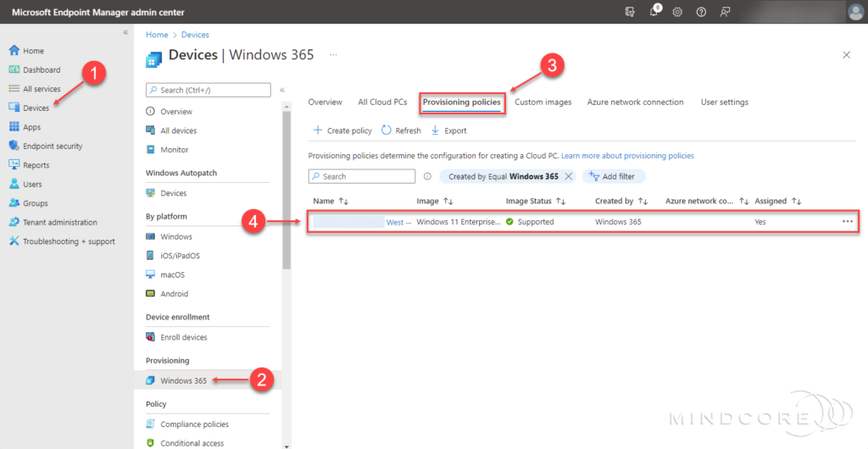Open the Reports icon

(x=14, y=165)
